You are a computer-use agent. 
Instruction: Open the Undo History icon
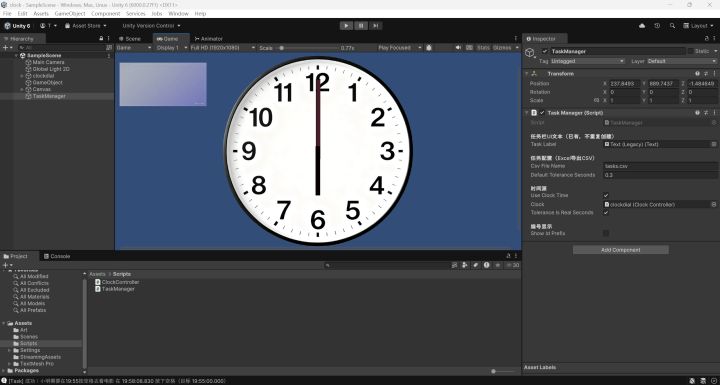[657, 26]
